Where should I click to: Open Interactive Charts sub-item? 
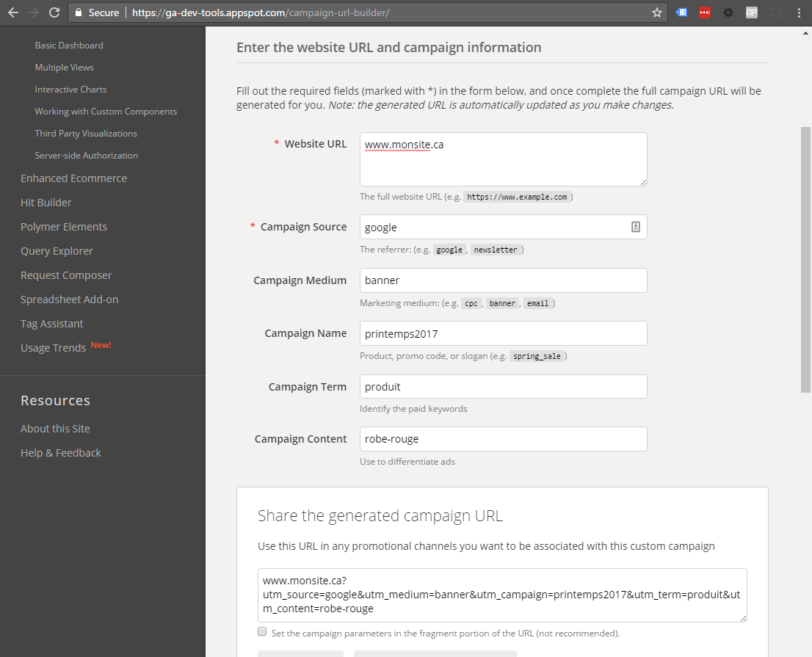point(70,90)
